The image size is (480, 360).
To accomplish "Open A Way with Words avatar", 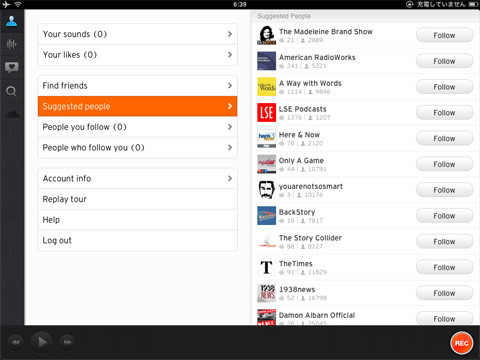I will [266, 87].
